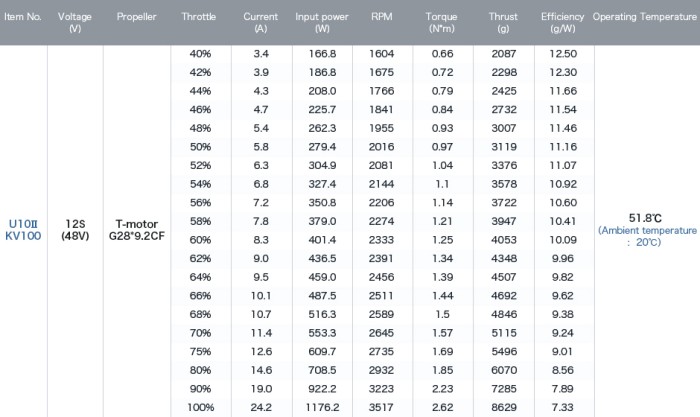Click the 12.50 efficiency value cell
The height and width of the screenshot is (417, 700).
[x=563, y=54]
